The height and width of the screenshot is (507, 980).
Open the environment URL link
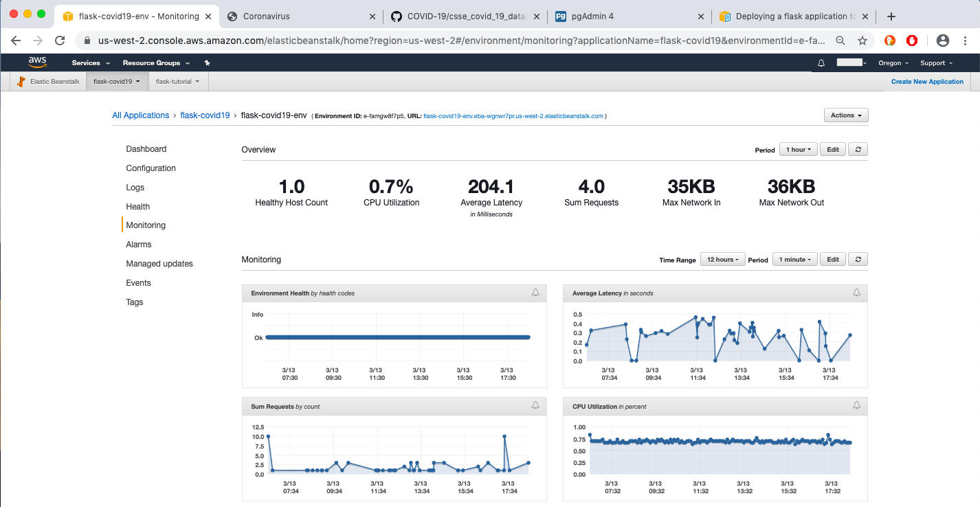513,116
